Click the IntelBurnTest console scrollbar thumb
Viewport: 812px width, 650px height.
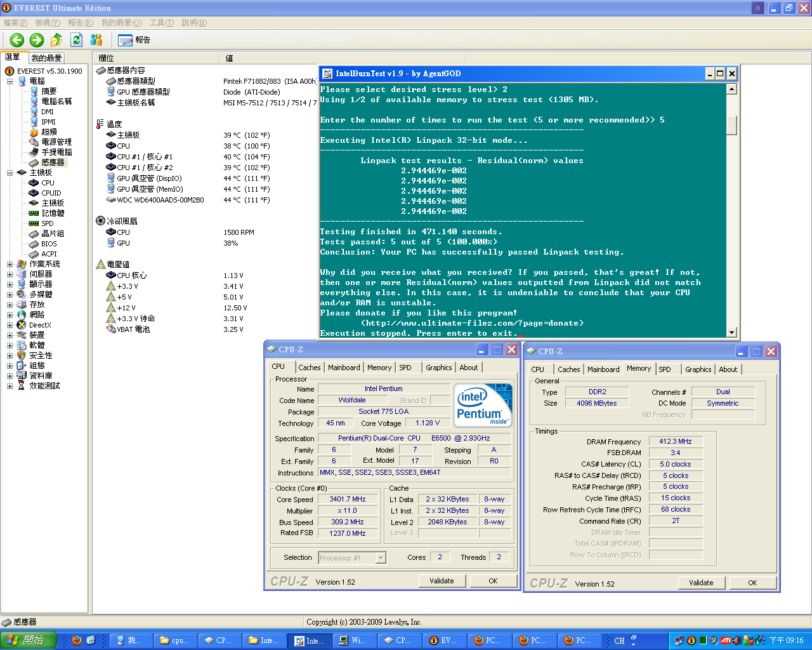pos(731,125)
